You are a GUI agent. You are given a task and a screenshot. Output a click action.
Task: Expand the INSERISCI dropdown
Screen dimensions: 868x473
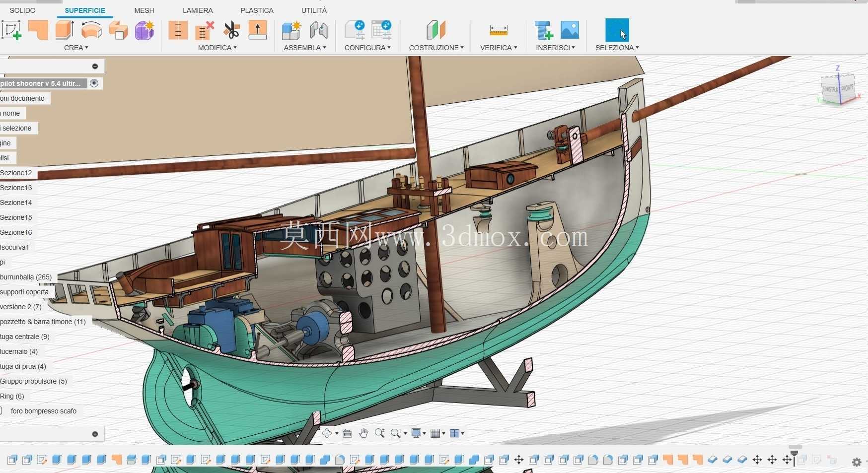coord(555,48)
